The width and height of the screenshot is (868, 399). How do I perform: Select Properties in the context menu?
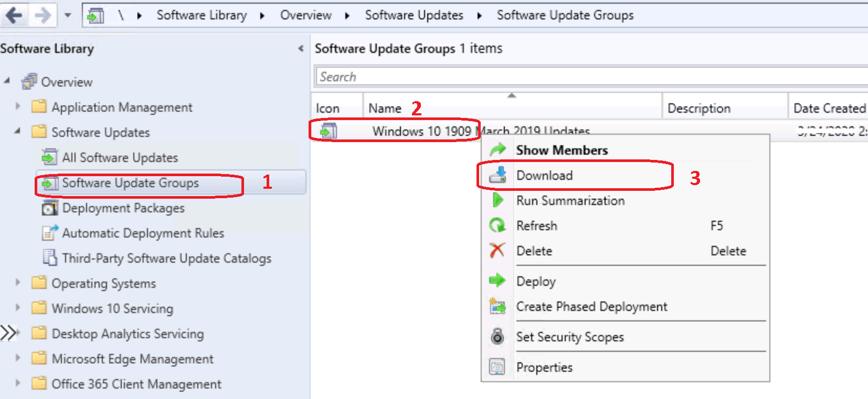544,368
